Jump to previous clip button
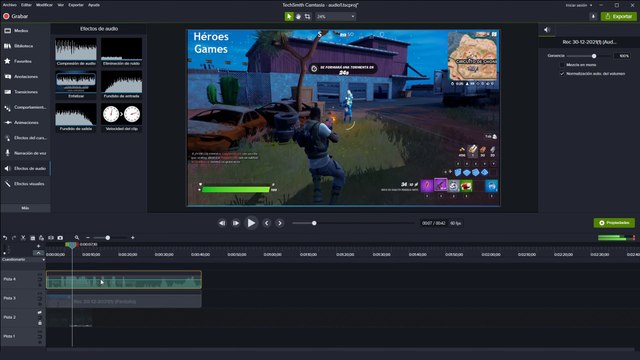This screenshot has width=640, height=360. coord(222,223)
